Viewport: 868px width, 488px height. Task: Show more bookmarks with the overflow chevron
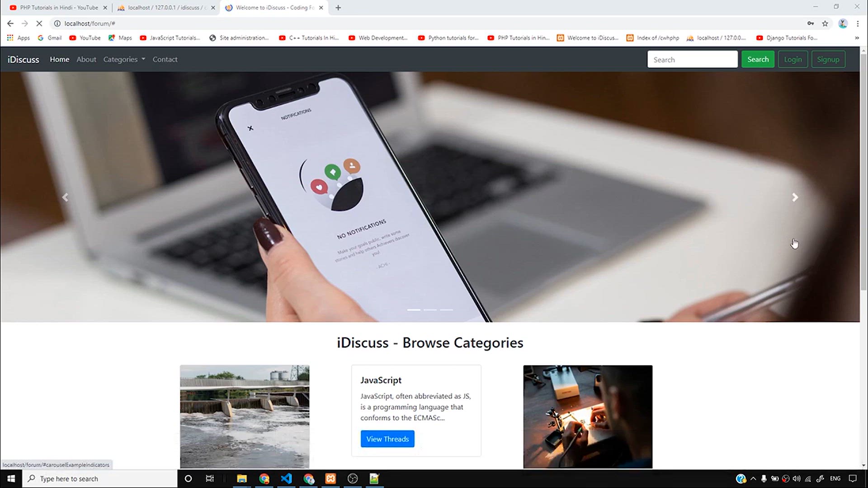[857, 38]
